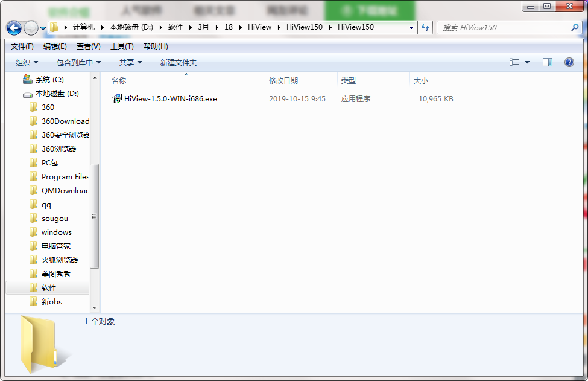Jump to 软件 in the breadcrumb path
This screenshot has width=588, height=381.
click(x=175, y=27)
